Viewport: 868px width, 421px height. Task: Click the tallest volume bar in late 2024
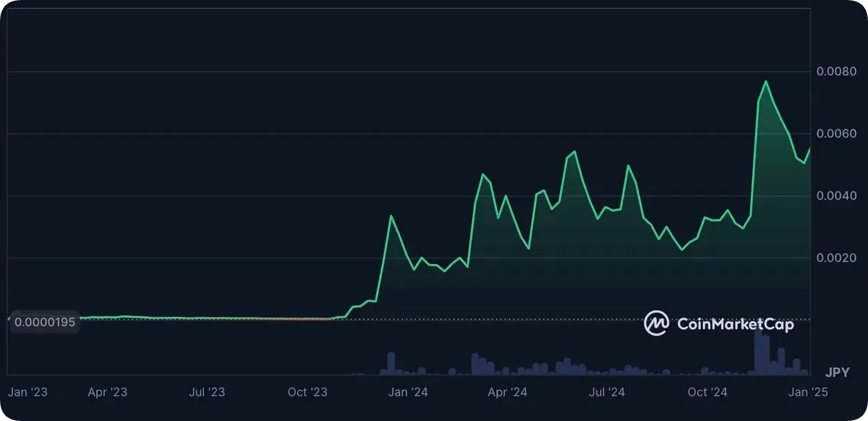pyautogui.click(x=758, y=352)
